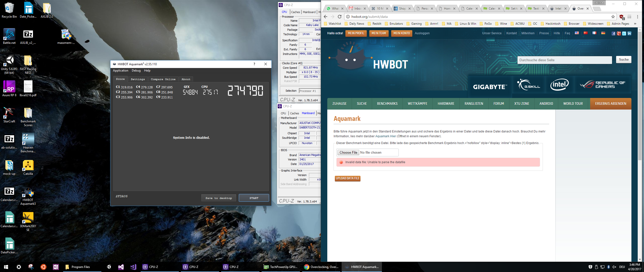Open the HWBOT Aquamark3 desktop shortcut

tap(28, 196)
